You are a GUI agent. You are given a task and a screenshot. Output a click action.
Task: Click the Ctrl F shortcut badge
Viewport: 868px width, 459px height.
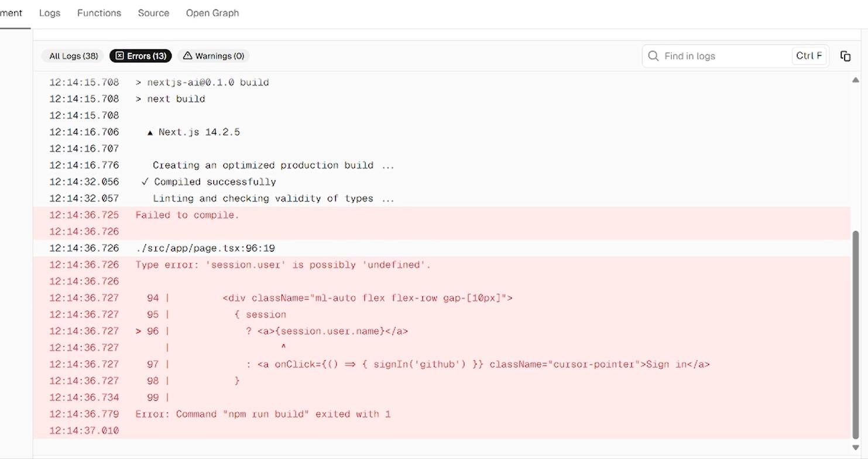pyautogui.click(x=809, y=56)
